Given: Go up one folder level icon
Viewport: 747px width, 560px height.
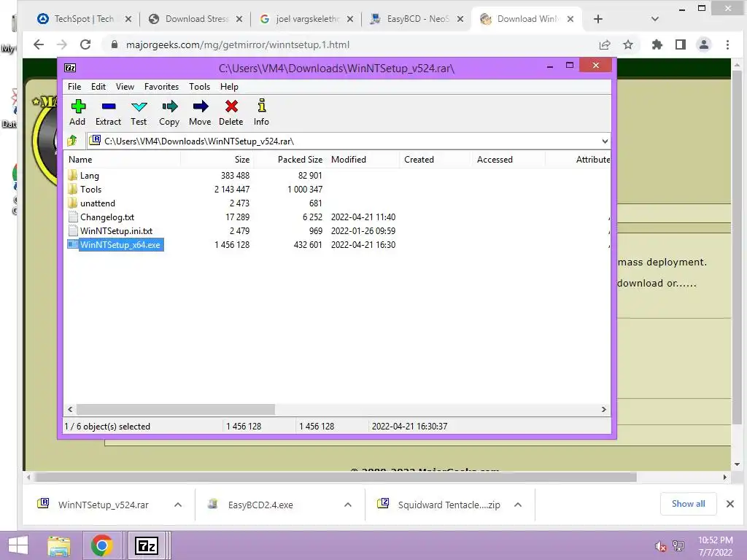Looking at the screenshot, I should 72,141.
